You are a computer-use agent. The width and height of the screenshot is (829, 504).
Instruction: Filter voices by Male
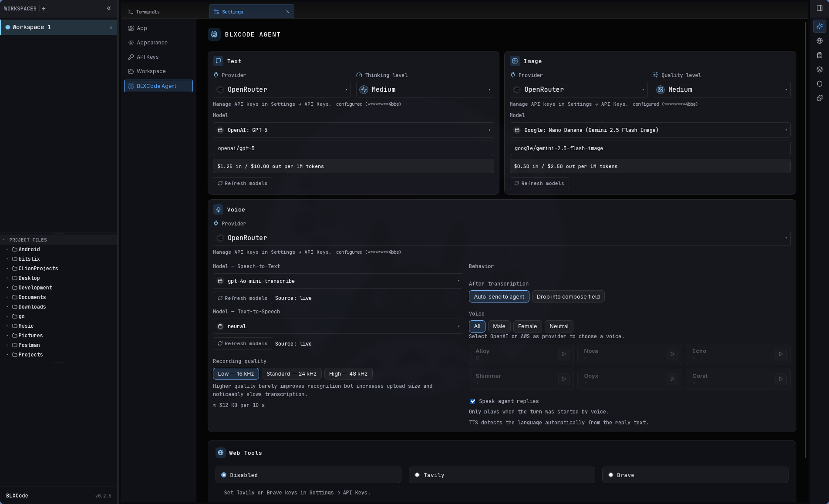tap(499, 326)
